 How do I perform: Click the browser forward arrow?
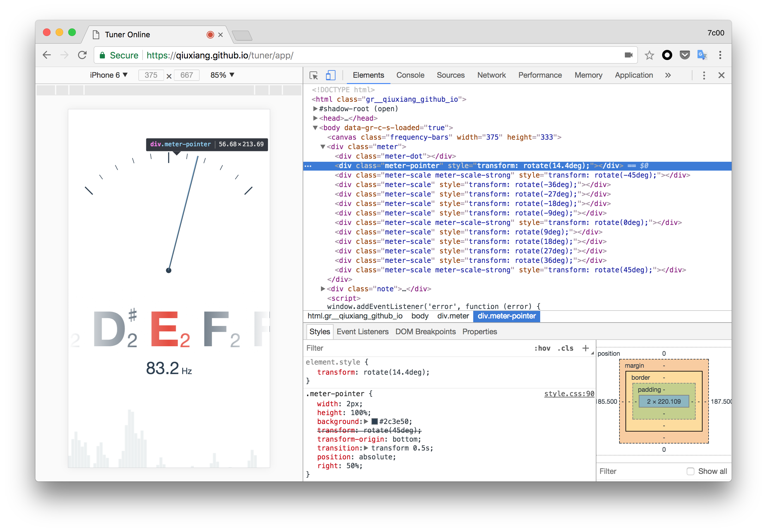[64, 55]
